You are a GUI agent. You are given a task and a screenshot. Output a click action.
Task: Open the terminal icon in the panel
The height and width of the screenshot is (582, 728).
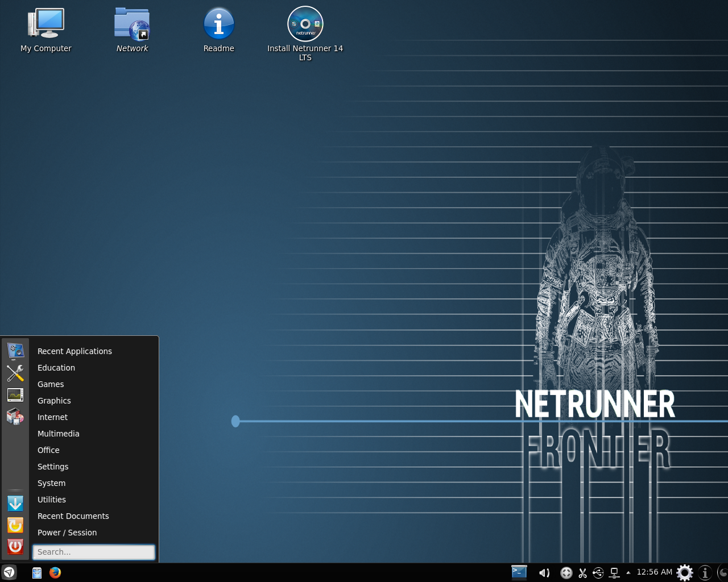[x=519, y=572]
